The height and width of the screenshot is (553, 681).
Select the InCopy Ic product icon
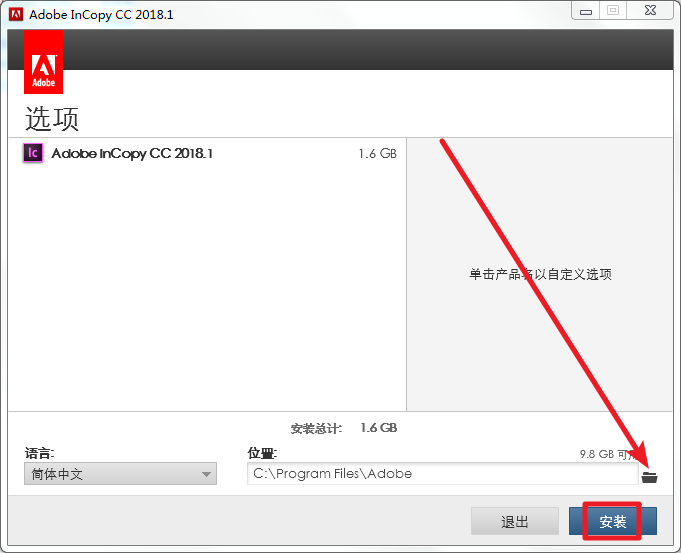click(33, 153)
